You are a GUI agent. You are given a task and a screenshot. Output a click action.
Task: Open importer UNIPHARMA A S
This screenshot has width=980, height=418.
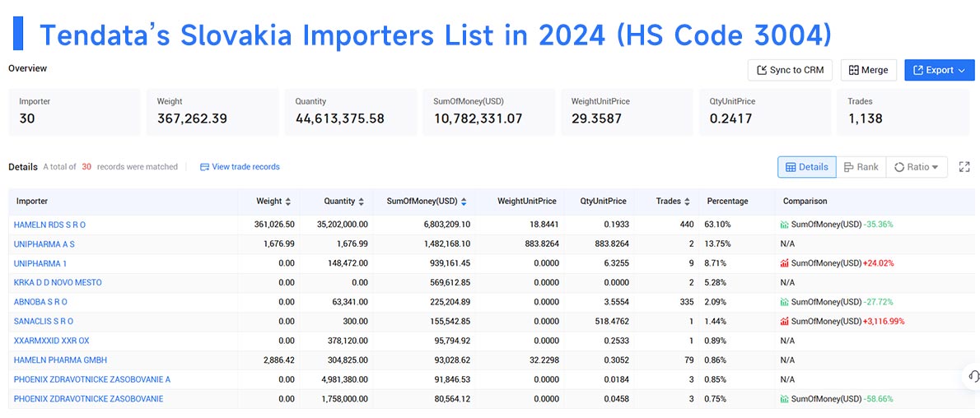pos(44,244)
